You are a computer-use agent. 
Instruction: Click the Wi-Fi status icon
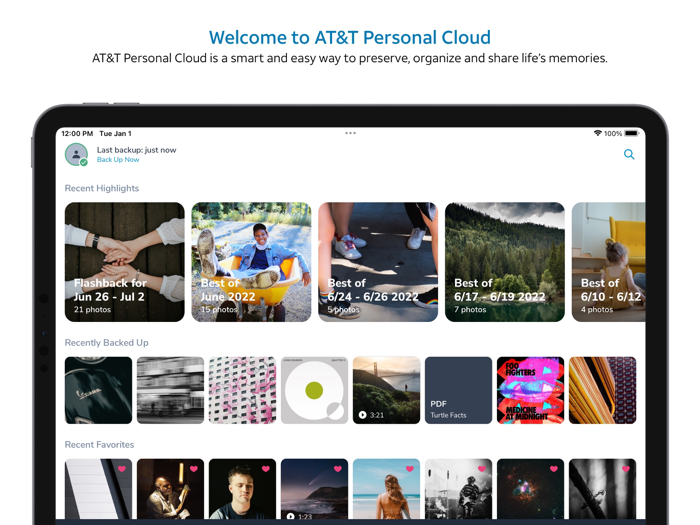597,133
